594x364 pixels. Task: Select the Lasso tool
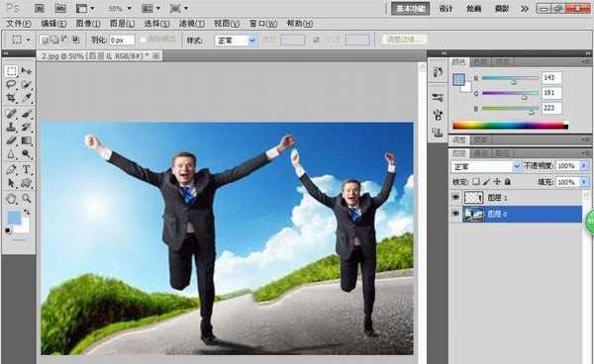coord(11,85)
